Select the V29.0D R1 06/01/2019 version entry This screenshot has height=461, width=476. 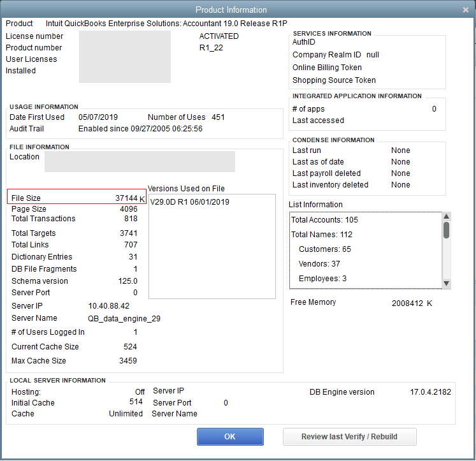click(190, 202)
